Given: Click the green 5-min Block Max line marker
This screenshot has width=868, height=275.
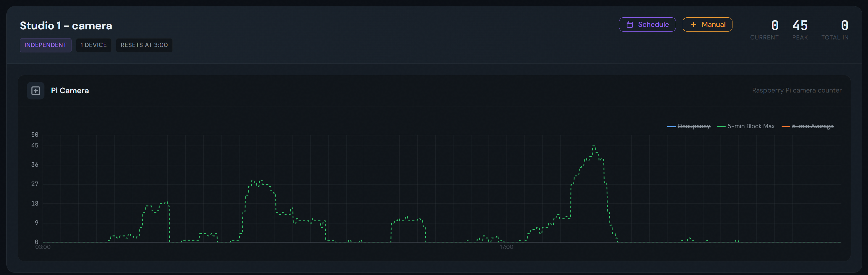Looking at the screenshot, I should coord(721,127).
